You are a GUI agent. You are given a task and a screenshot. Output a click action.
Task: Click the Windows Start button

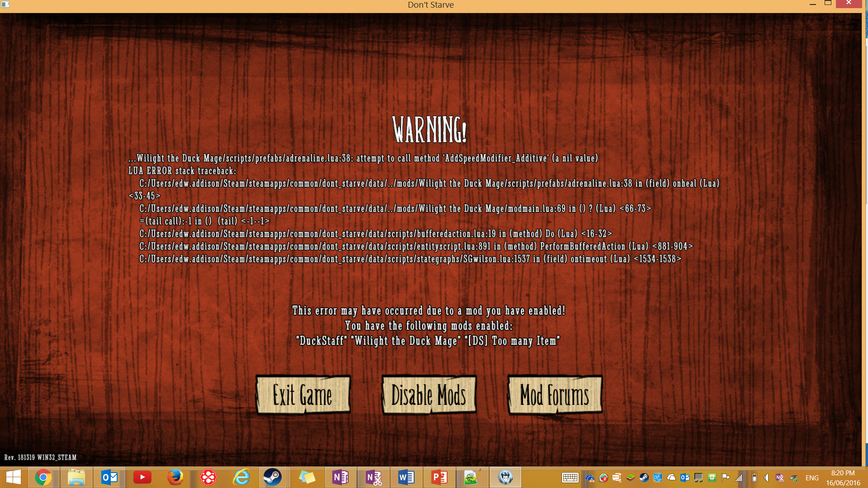(x=14, y=478)
